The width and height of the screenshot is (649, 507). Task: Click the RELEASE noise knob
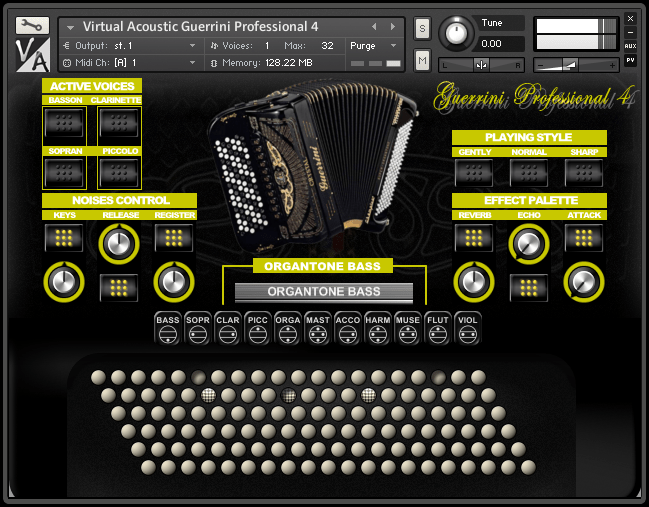tap(119, 244)
